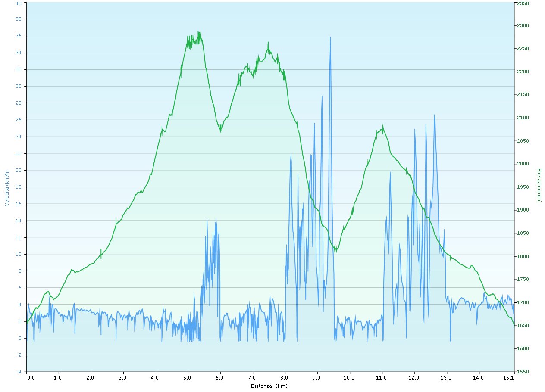Click green elevation valley near 9.5 km
The image size is (545, 392).
(335, 251)
